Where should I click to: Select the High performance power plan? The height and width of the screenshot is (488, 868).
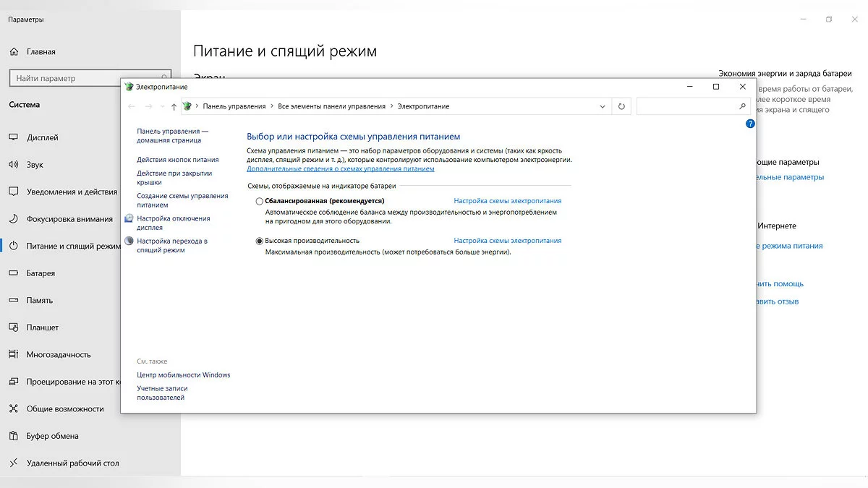(260, 241)
